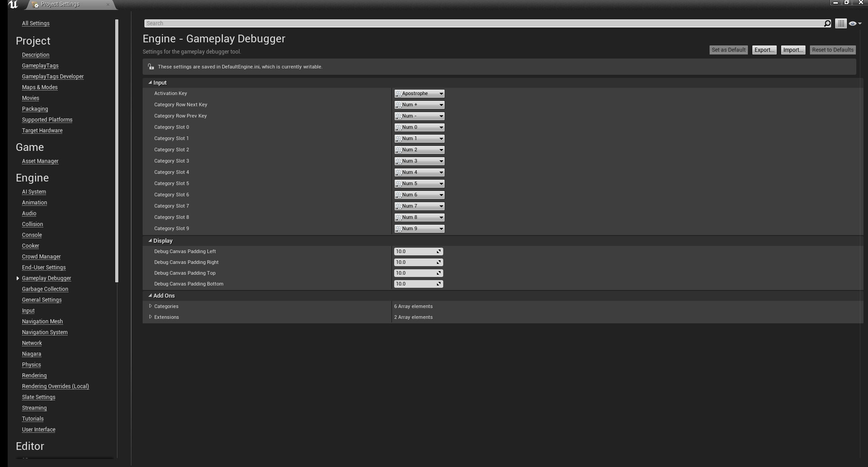This screenshot has height=467, width=868.
Task: Open AI System settings
Action: click(34, 192)
